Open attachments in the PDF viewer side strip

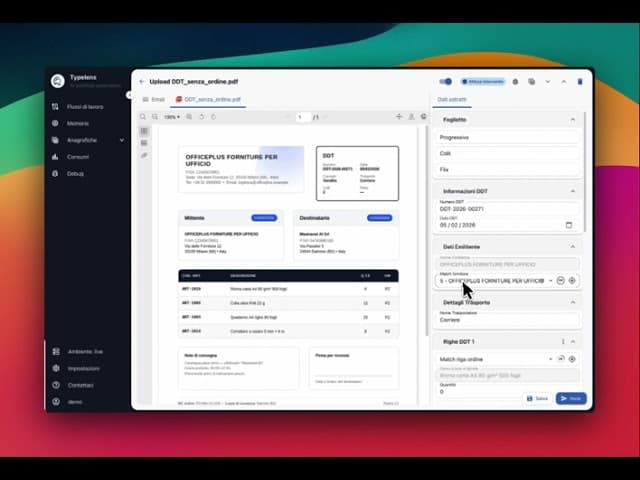pyautogui.click(x=144, y=156)
